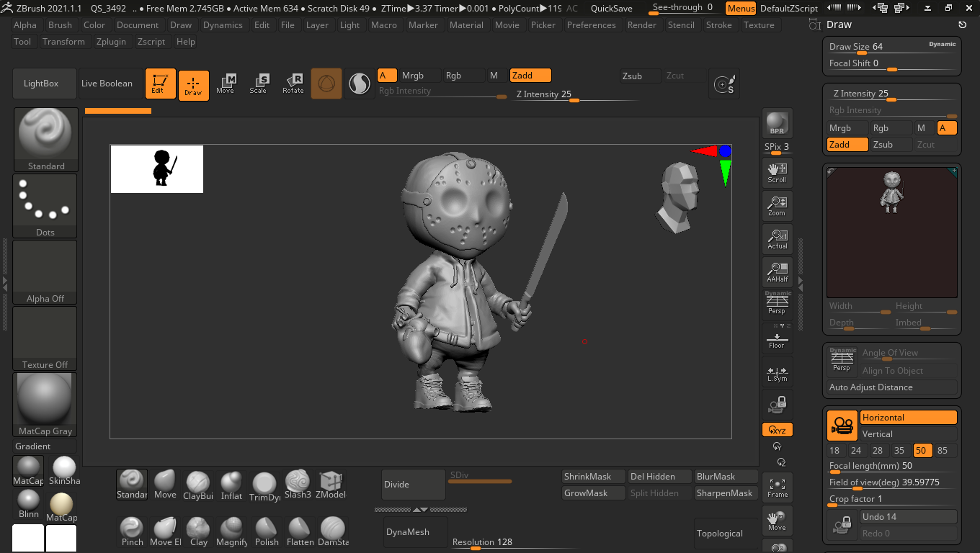Click the Undo 14 button
Viewport: 980px width, 553px height.
click(x=908, y=516)
